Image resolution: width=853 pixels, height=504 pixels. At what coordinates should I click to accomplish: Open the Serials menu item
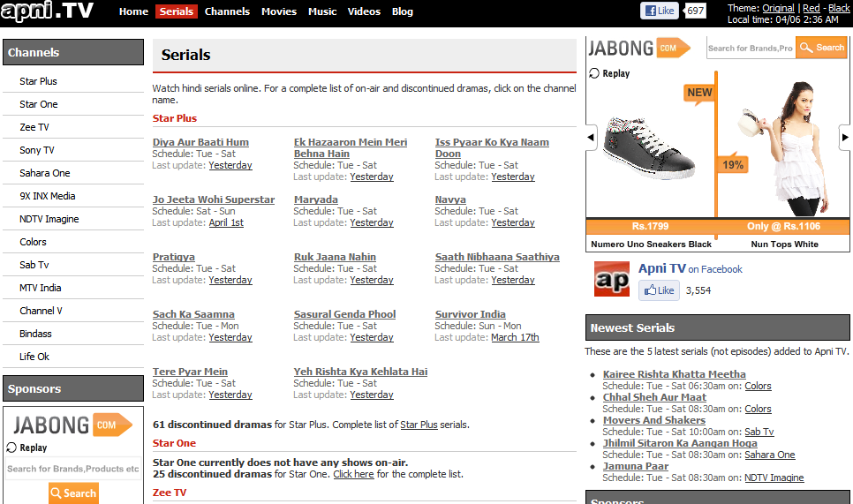click(177, 11)
